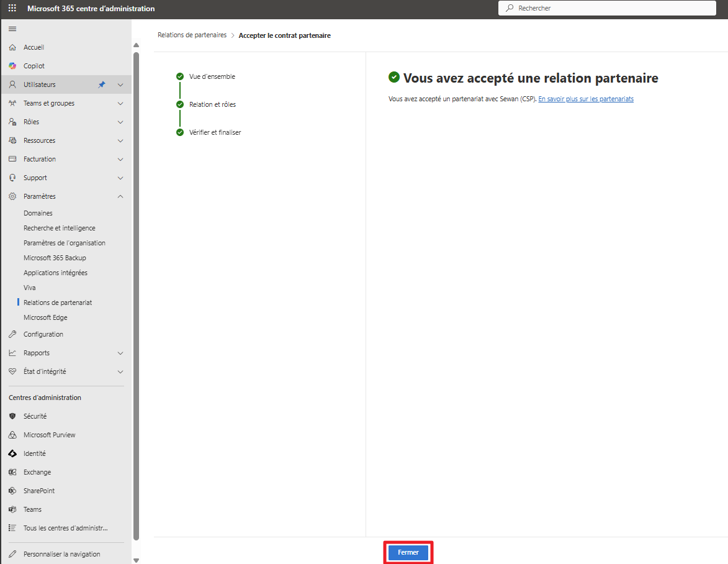Viewport: 728px width, 564px height.
Task: Click the Exchange label
Action: pyautogui.click(x=38, y=472)
